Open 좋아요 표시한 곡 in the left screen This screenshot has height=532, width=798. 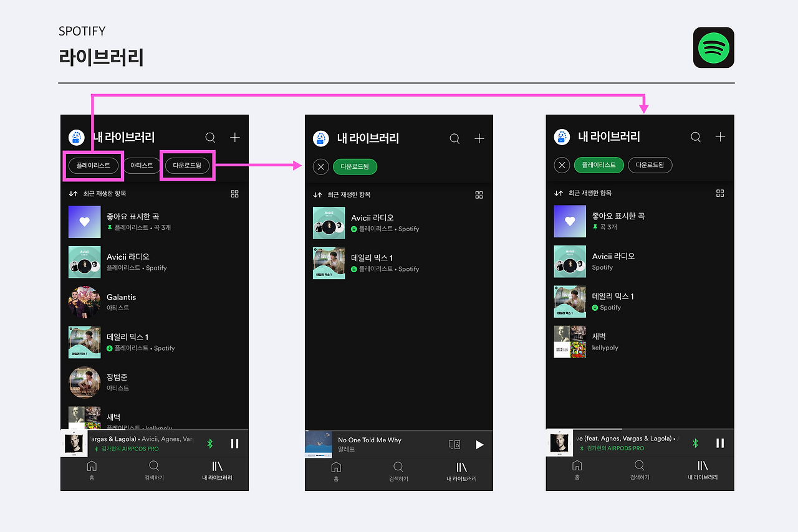click(155, 222)
